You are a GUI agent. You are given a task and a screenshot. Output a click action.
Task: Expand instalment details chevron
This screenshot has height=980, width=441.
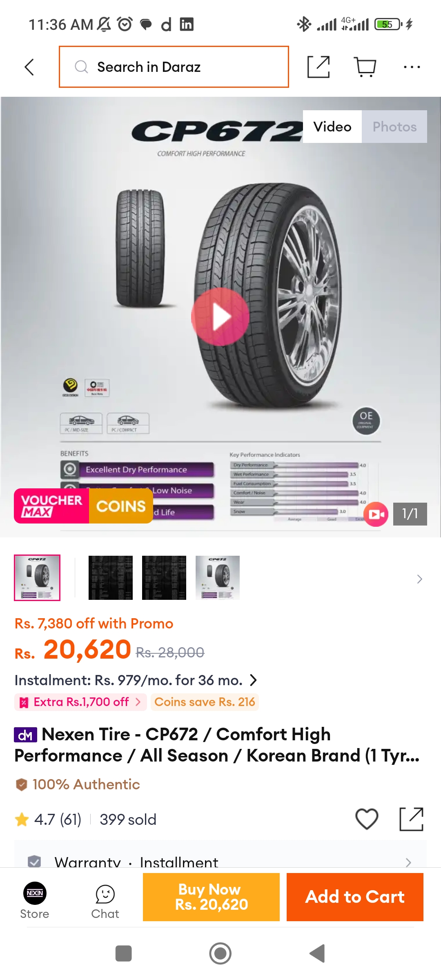(254, 680)
